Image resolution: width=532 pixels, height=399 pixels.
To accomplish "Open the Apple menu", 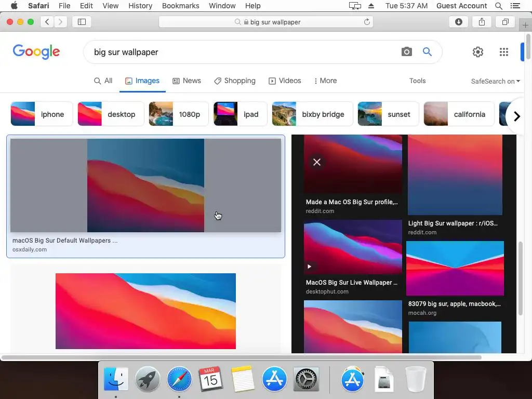I will [14, 6].
